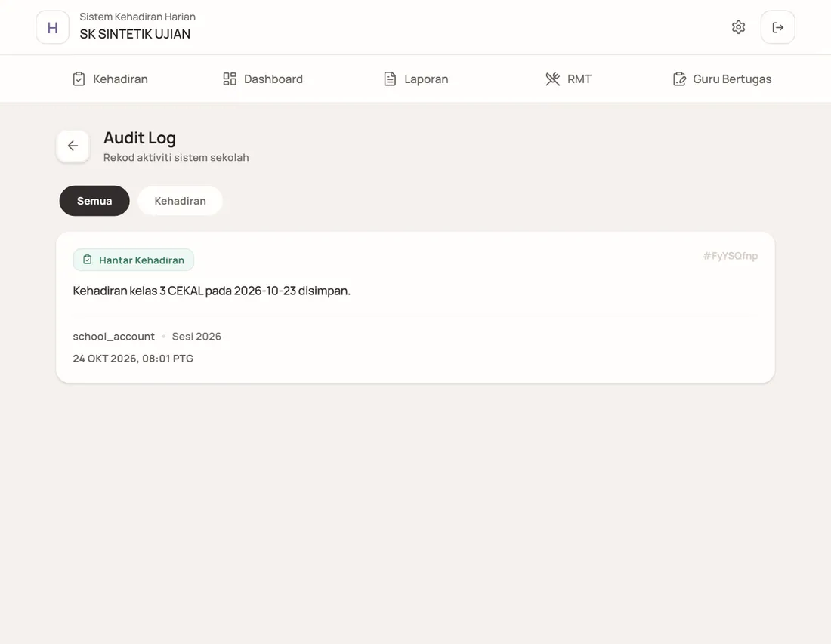Click the Laporan document icon
Image resolution: width=831 pixels, height=644 pixels.
[x=390, y=79]
